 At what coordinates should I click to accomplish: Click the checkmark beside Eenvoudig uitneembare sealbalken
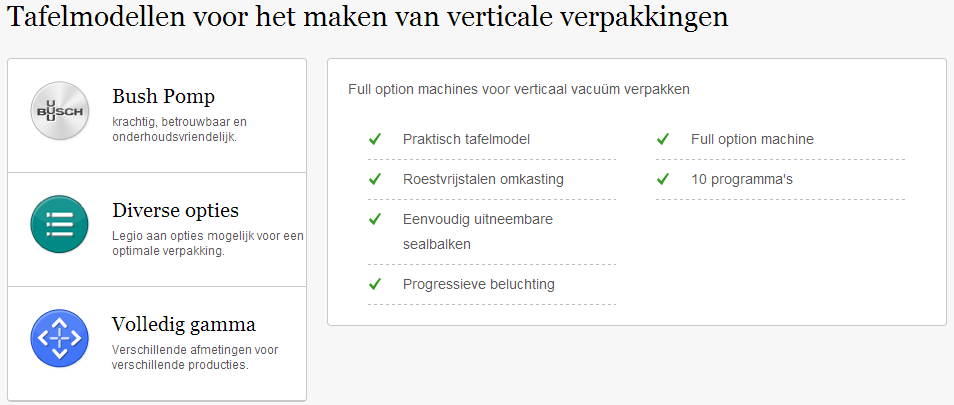[375, 219]
